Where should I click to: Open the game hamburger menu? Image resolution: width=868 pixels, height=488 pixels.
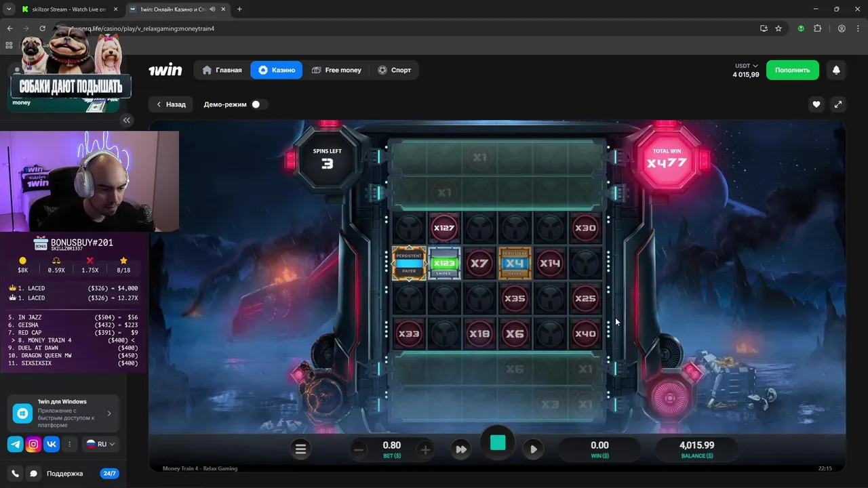[300, 449]
